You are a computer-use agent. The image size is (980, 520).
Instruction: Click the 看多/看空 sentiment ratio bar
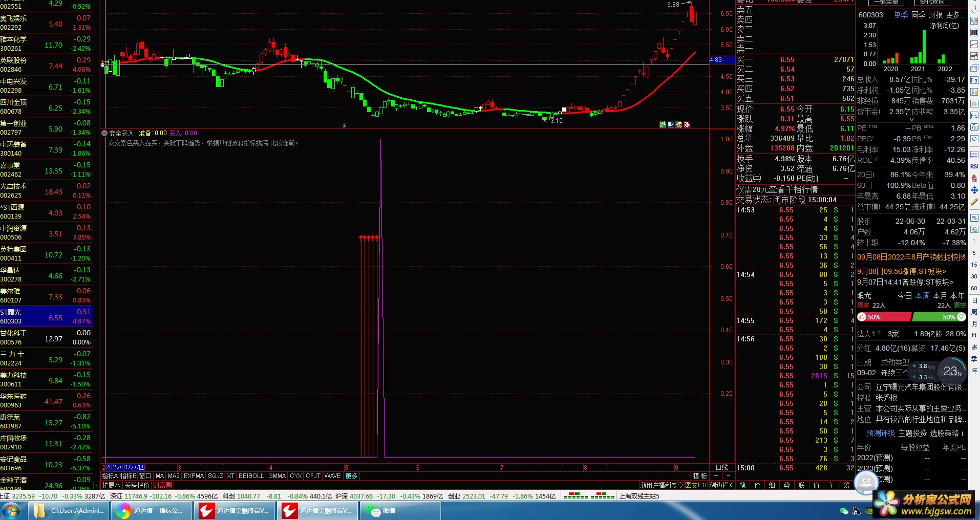911,317
